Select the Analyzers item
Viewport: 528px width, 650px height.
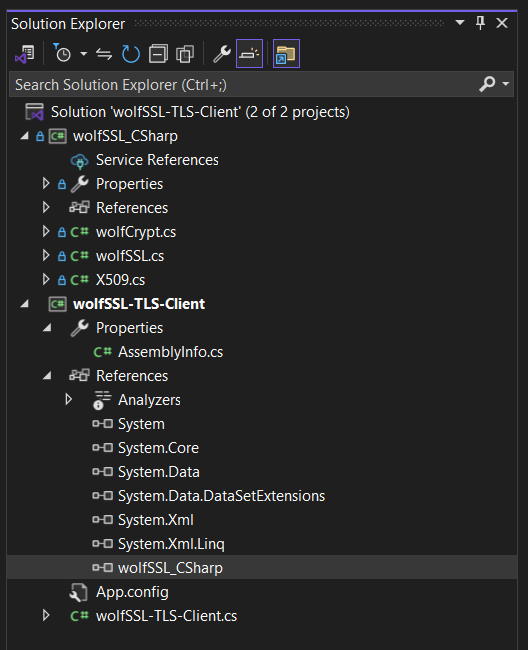click(x=149, y=400)
